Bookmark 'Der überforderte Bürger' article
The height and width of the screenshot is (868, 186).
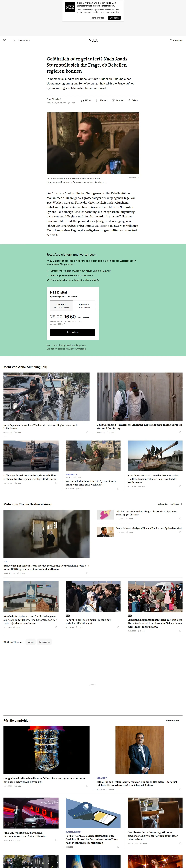180,843
